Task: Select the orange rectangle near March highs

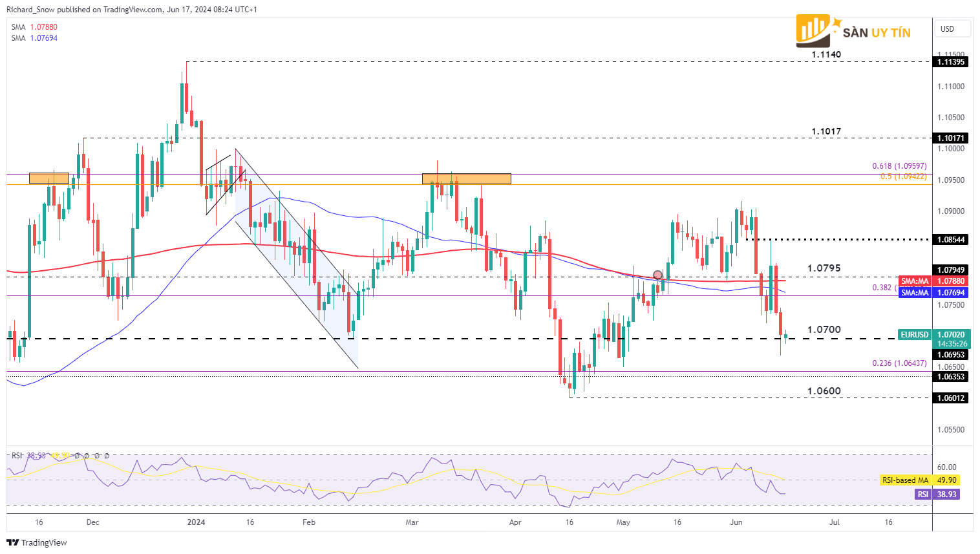Action: tap(467, 178)
